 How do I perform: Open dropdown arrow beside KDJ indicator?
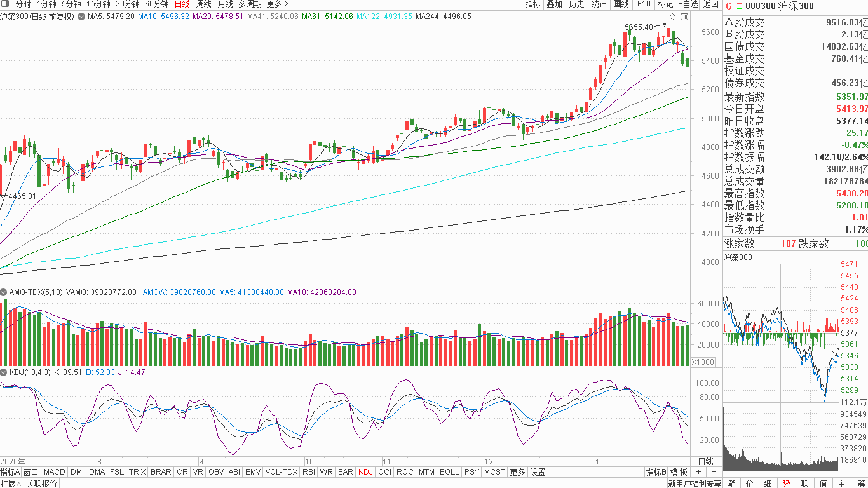(4, 372)
